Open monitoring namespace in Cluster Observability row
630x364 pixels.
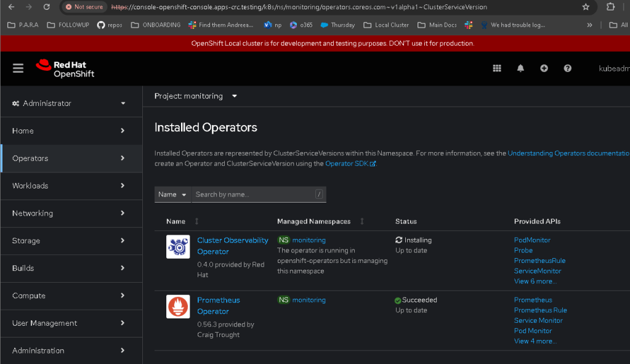pos(309,240)
